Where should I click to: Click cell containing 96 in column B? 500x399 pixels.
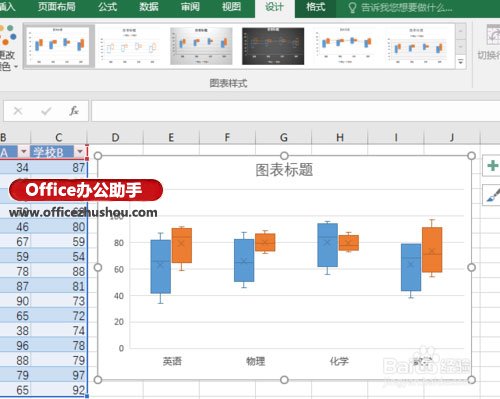15,345
